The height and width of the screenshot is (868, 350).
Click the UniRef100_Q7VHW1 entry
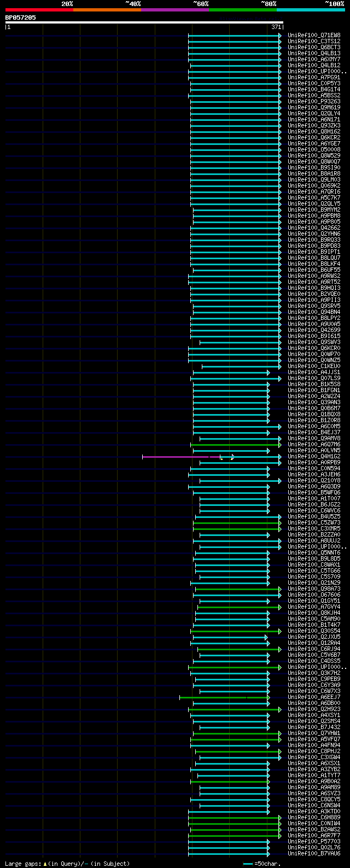pos(314,733)
